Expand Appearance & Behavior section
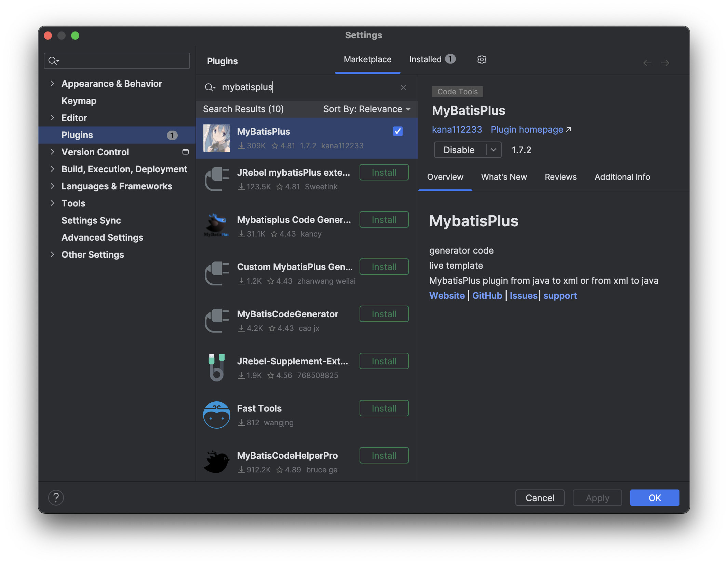The image size is (728, 564). coord(52,83)
